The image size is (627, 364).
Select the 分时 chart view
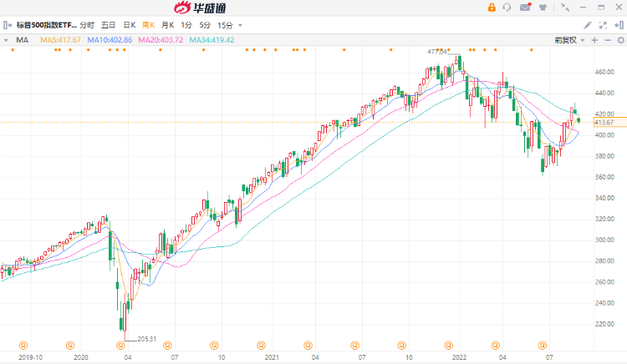coord(88,26)
